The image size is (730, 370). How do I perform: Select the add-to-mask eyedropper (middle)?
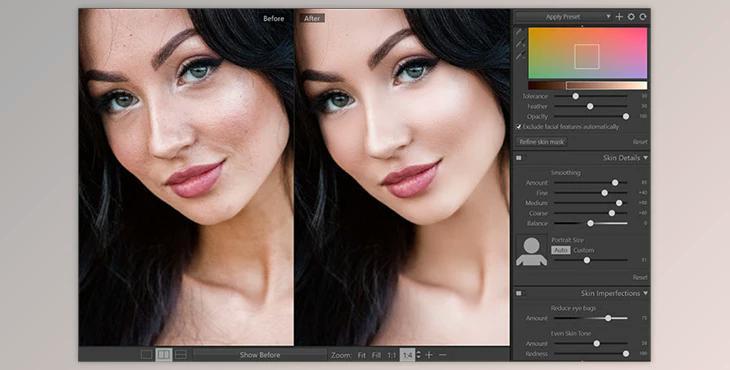pos(520,44)
